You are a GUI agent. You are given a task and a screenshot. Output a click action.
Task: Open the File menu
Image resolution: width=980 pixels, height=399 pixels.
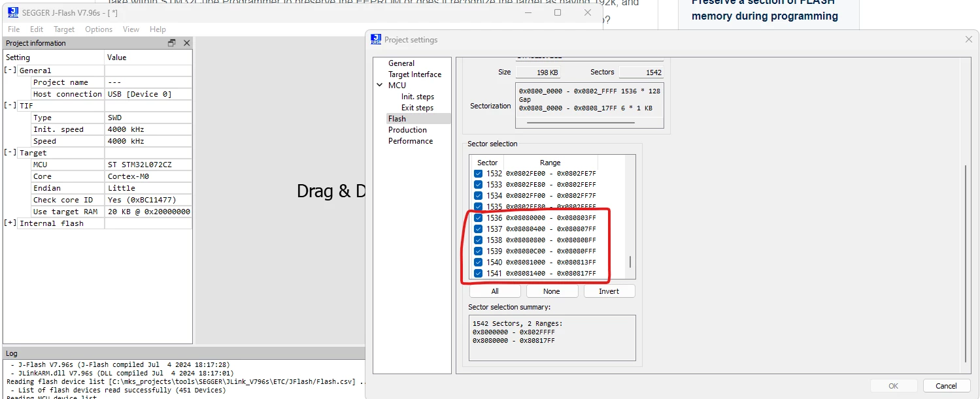(x=14, y=29)
